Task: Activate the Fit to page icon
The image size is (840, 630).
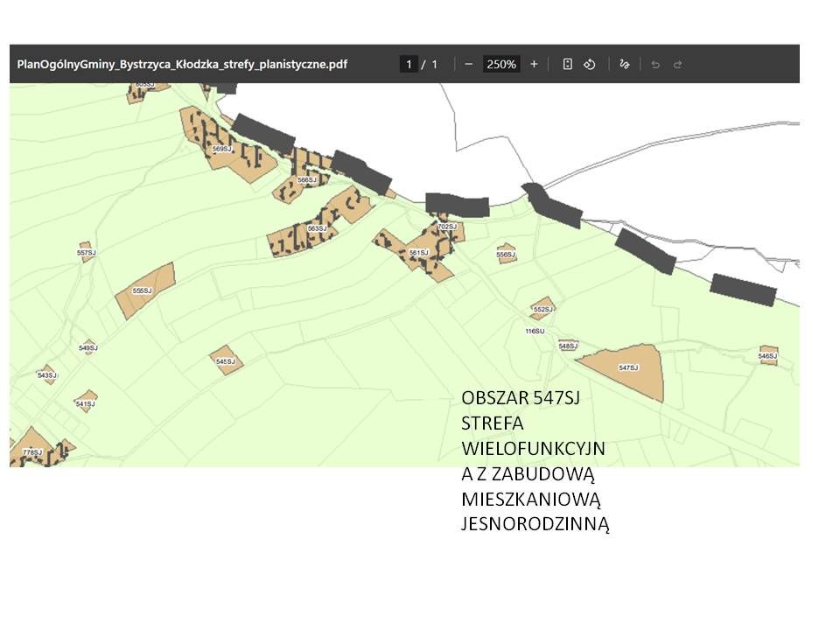Action: tap(567, 64)
